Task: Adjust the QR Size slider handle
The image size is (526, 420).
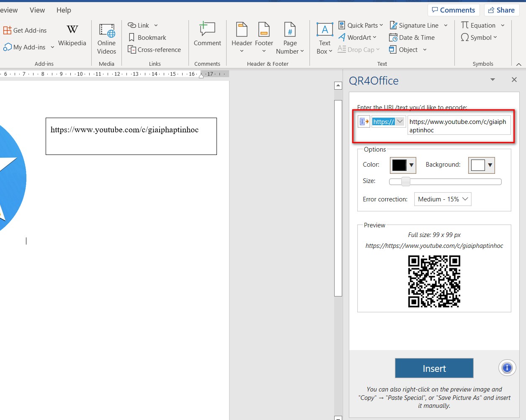Action: (405, 181)
